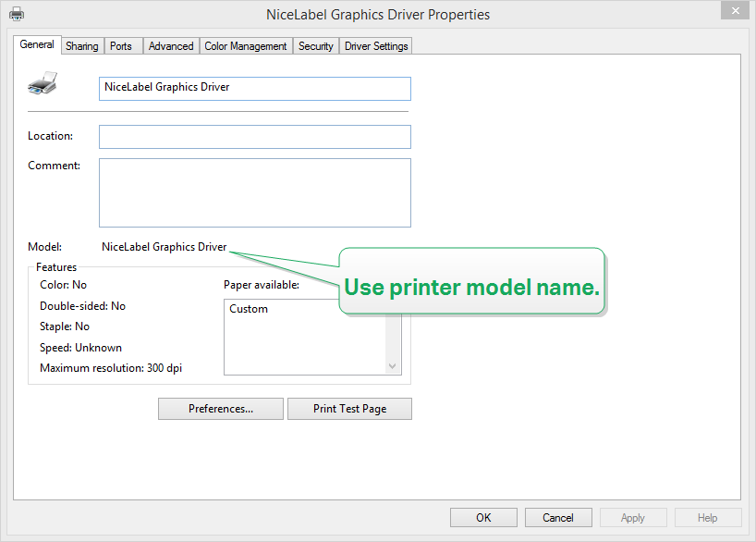Go to the Color Management tab
The image size is (756, 542).
[246, 46]
